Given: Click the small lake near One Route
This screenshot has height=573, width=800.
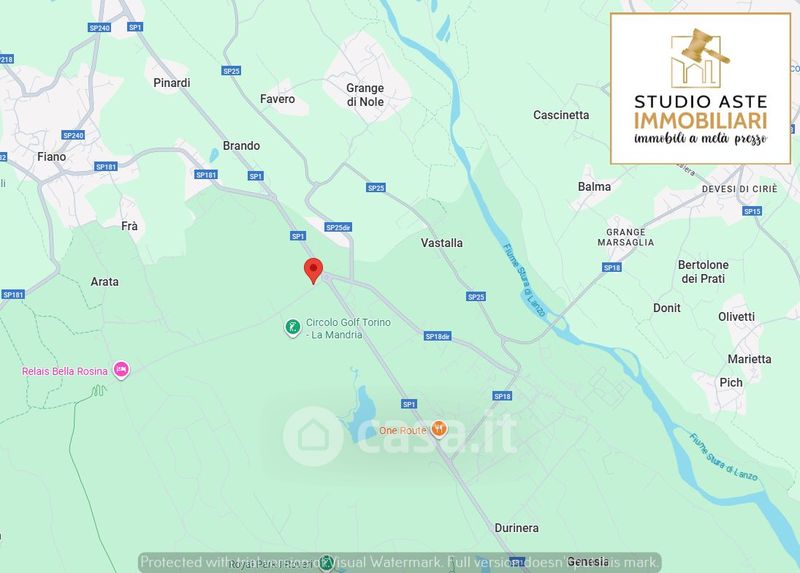Looking at the screenshot, I should [x=362, y=413].
